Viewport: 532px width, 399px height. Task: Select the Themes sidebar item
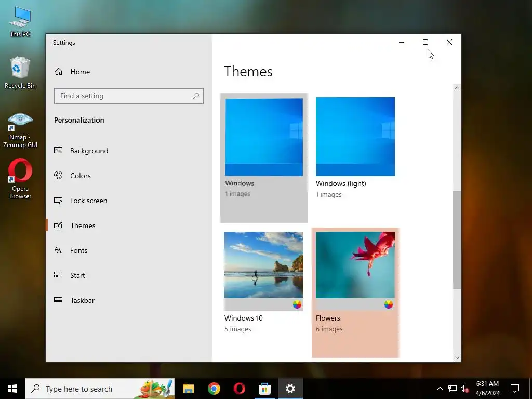(83, 225)
